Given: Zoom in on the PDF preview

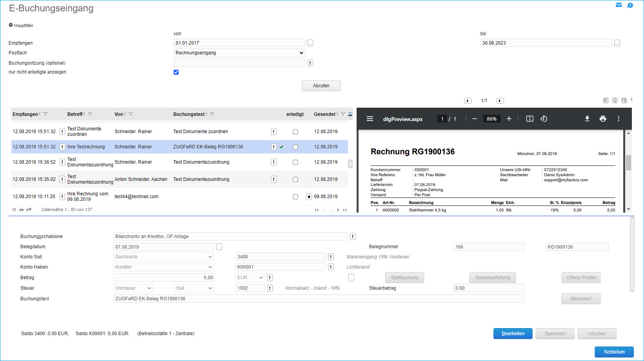Looking at the screenshot, I should (509, 119).
